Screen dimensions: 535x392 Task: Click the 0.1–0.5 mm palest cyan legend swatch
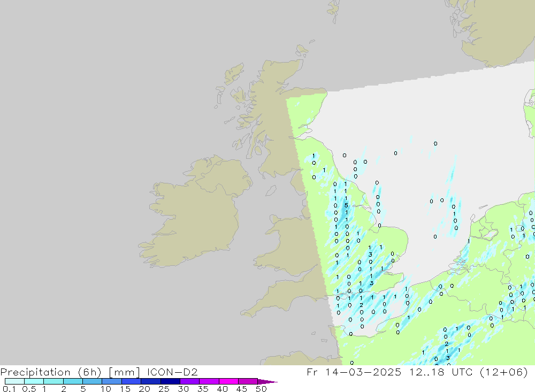[14, 381]
